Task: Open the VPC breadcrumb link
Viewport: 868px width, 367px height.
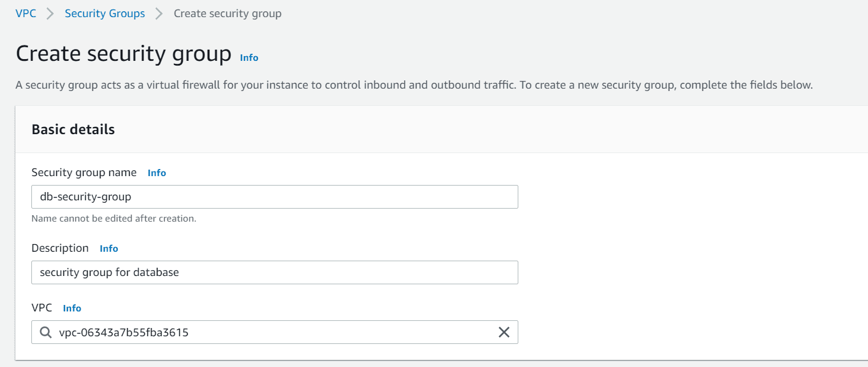Action: tap(26, 13)
